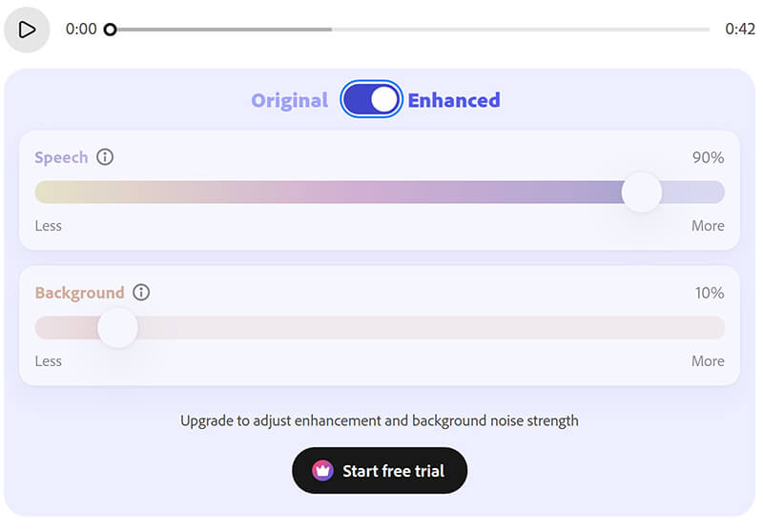Click the Background slider handle
Image resolution: width=763 pixels, height=532 pixels.
[x=117, y=328]
